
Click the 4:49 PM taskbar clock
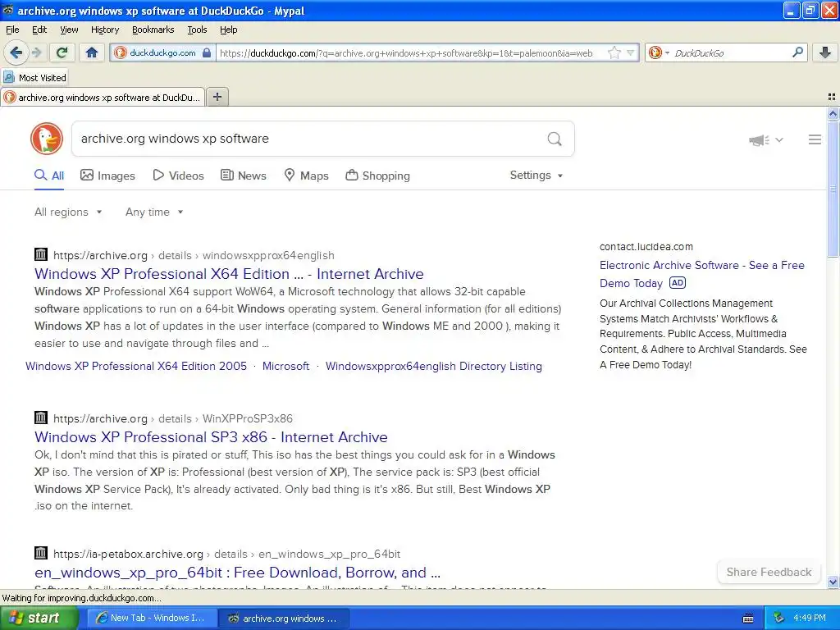coord(810,619)
